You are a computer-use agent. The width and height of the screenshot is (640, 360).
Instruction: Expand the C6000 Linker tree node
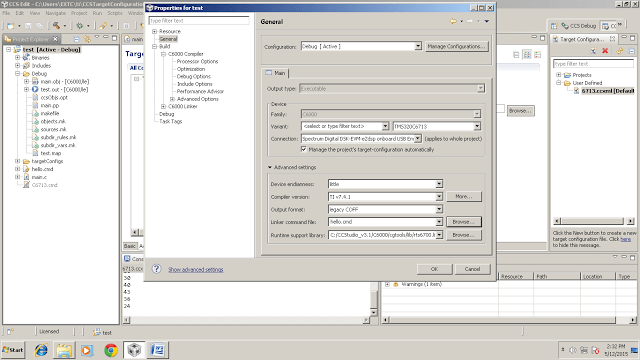pos(164,107)
